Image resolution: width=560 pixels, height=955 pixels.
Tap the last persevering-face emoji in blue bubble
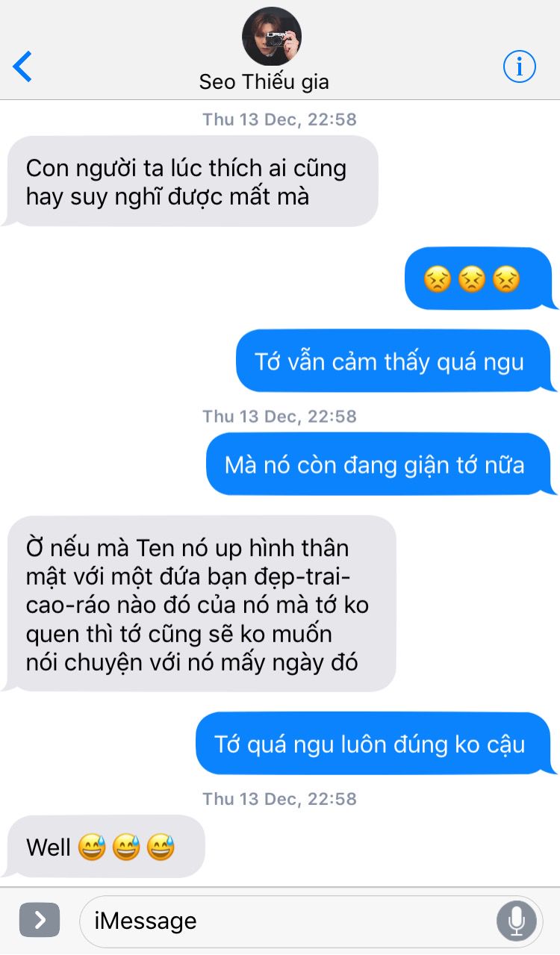click(505, 279)
